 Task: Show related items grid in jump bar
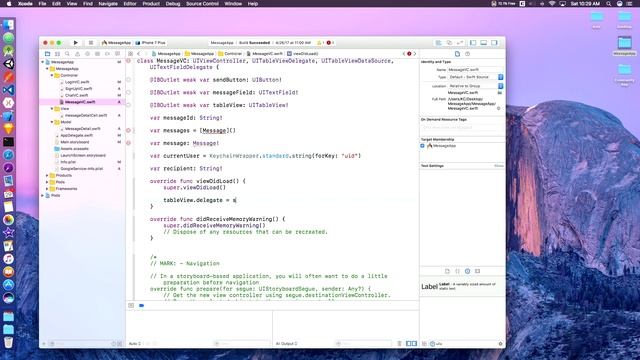(131, 54)
